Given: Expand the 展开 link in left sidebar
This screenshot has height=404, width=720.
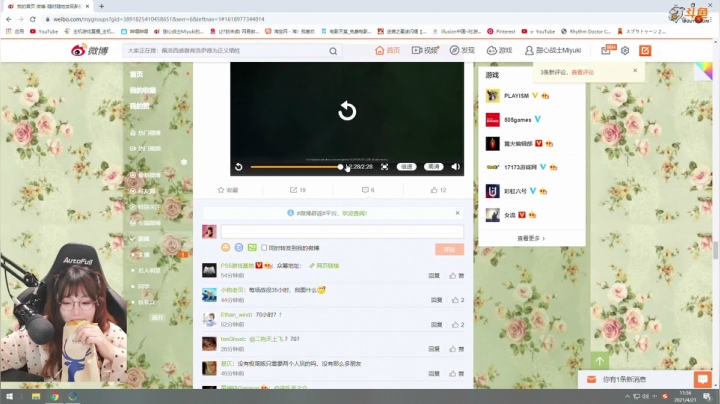Looking at the screenshot, I should click(x=158, y=318).
